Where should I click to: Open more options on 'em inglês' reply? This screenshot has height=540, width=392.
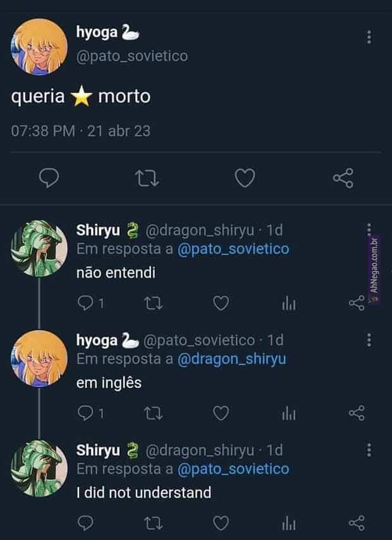click(x=369, y=340)
